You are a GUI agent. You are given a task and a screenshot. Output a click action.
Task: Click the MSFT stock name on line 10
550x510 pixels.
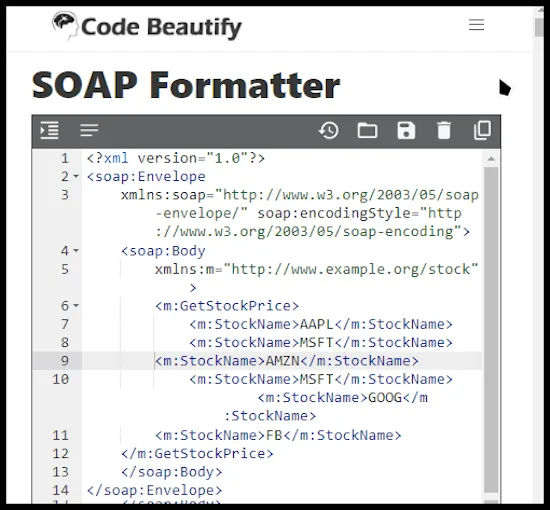click(x=317, y=379)
